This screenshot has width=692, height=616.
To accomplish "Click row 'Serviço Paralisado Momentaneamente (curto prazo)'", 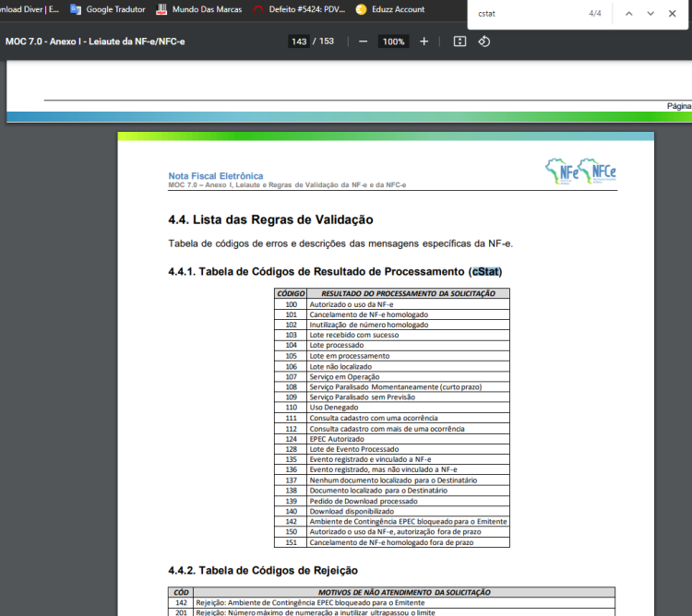I will tap(392, 386).
